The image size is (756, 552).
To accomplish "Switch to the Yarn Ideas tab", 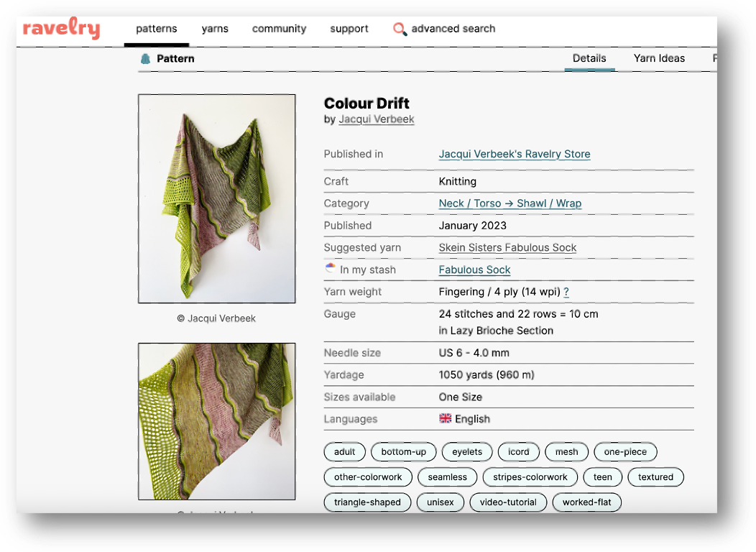I will tap(659, 58).
